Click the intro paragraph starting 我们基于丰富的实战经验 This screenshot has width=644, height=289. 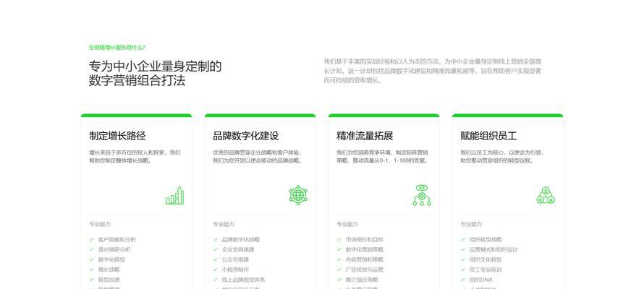click(433, 71)
